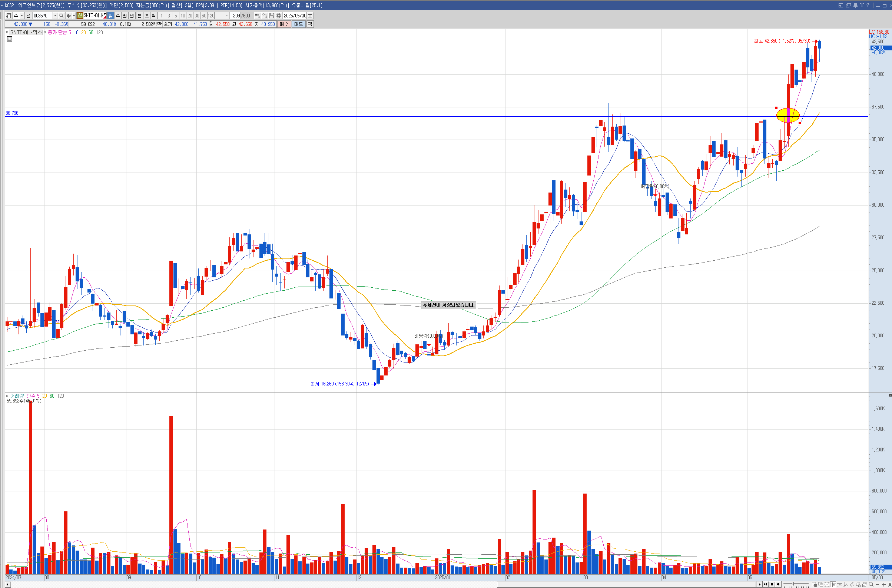Viewport: 892px width, 588px height.
Task: Click the chart zoom slider at the bottom
Action: pyautogui.click(x=793, y=584)
